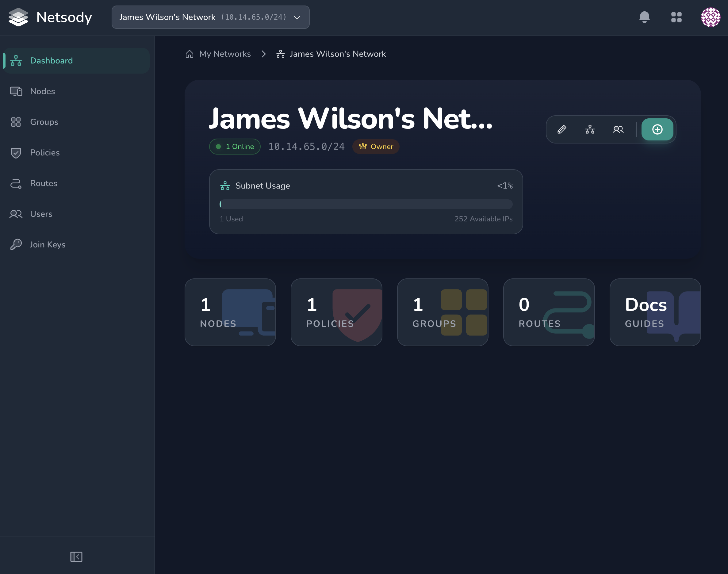Click the network selector chevron arrow
Screen dimensions: 728x574
pos(297,17)
